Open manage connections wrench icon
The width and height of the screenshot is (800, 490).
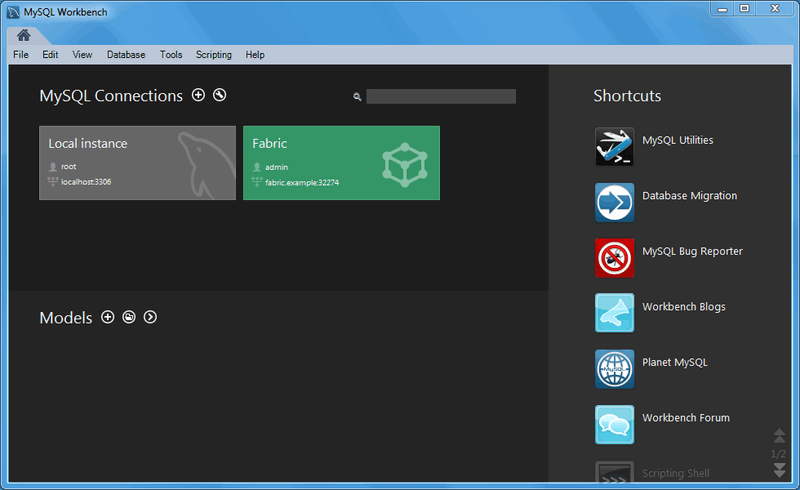pyautogui.click(x=220, y=95)
